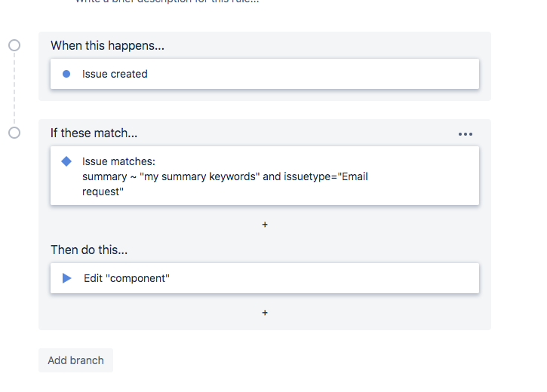Click the summary JQL query text
This screenshot has height=392, width=547.
point(225,176)
